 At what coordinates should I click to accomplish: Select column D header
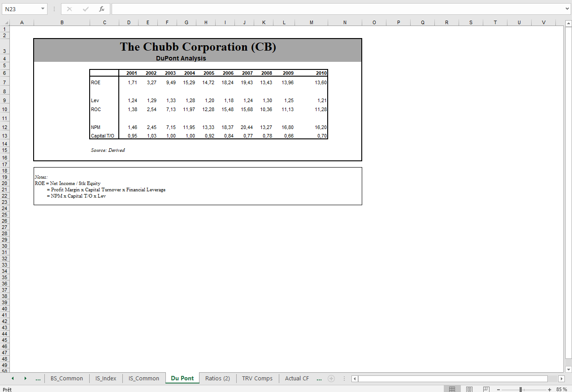click(x=129, y=22)
